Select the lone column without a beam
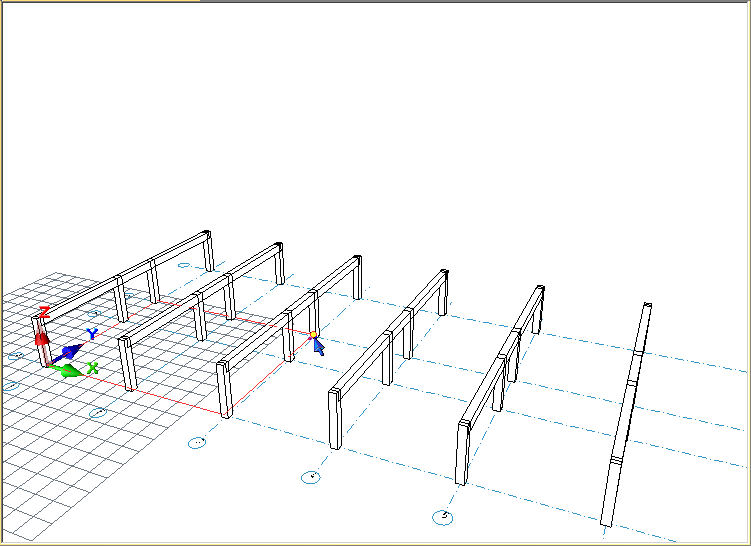The image size is (751, 546). point(626,415)
